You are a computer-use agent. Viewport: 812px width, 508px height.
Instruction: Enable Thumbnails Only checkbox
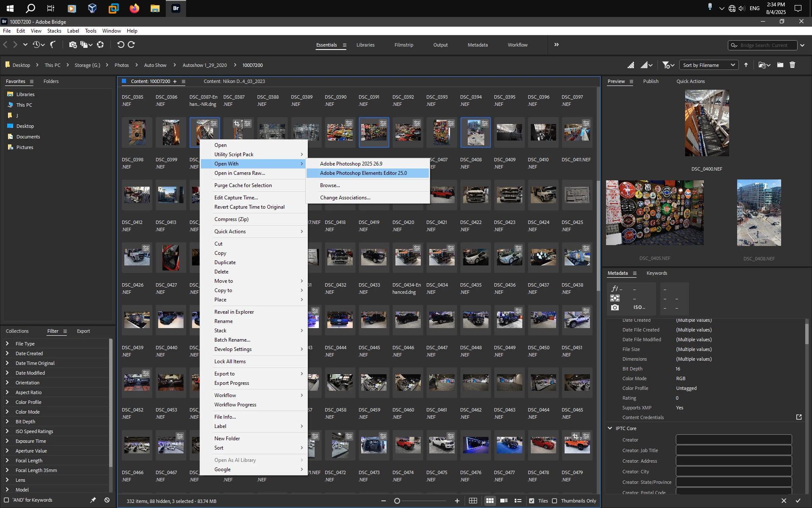pos(554,501)
